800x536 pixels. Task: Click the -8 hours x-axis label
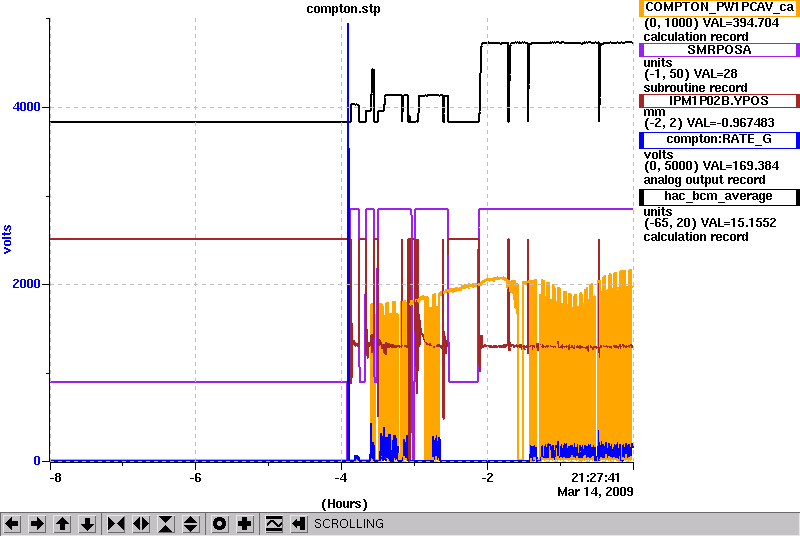tap(55, 478)
